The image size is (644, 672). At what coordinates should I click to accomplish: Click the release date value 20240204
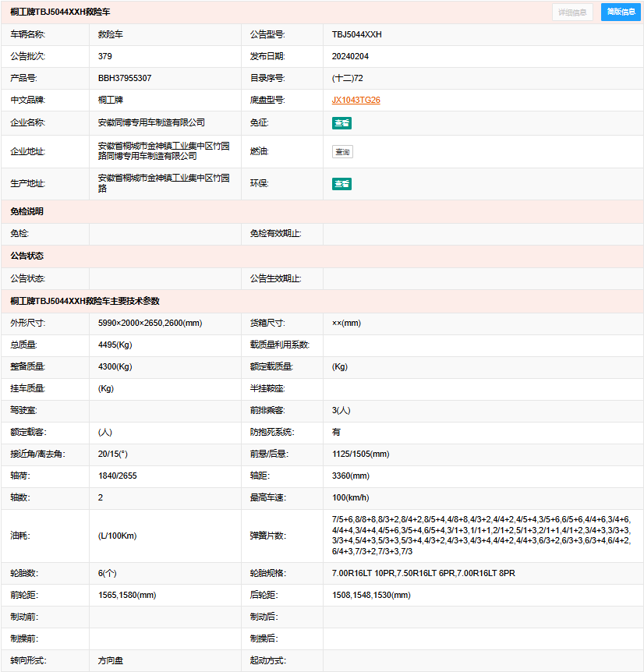click(350, 57)
